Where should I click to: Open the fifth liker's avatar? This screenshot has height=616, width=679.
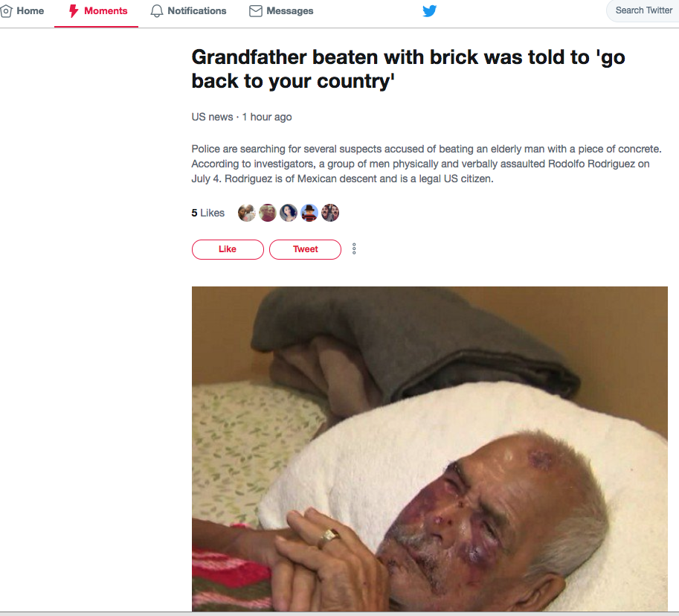coord(330,213)
